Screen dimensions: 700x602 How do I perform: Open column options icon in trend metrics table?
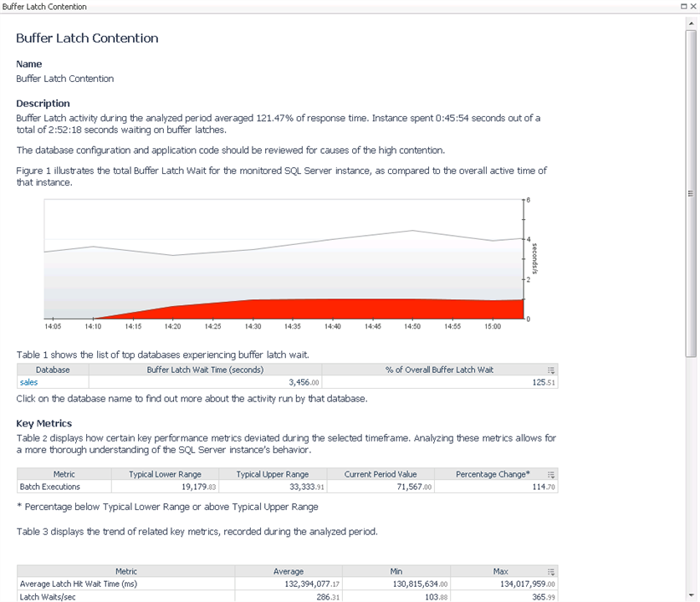tap(551, 572)
